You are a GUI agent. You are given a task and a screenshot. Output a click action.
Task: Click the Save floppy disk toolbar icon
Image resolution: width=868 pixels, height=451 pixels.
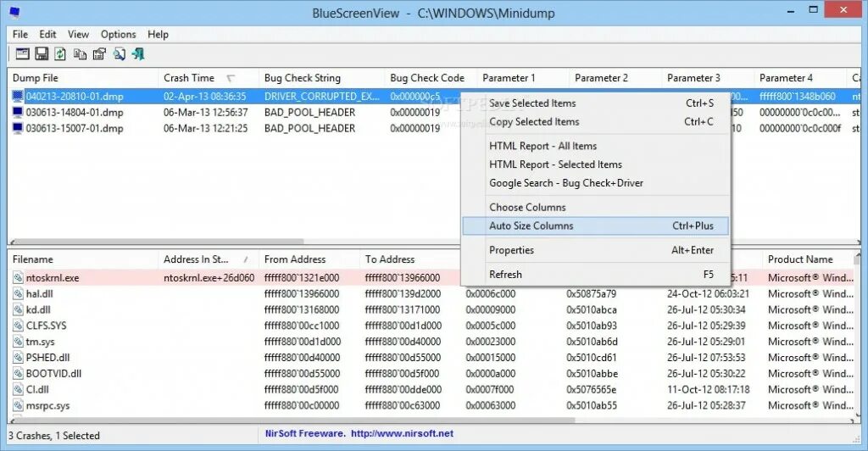coord(42,53)
